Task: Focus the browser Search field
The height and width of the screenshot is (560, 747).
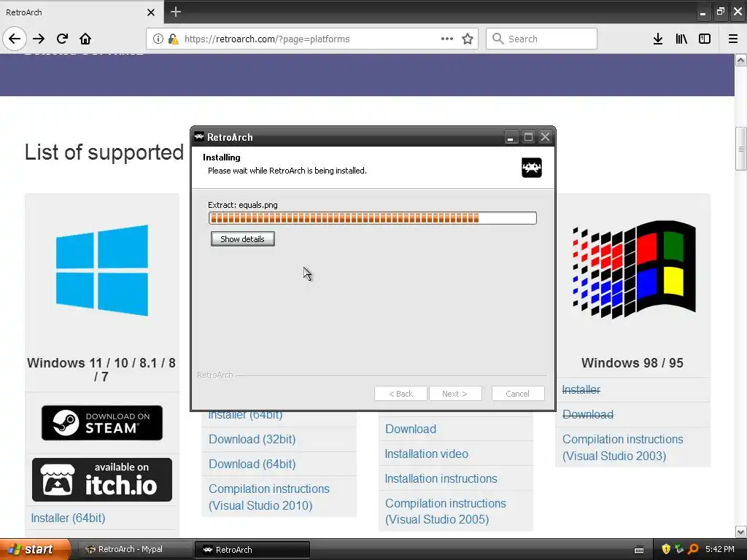Action: click(x=542, y=39)
